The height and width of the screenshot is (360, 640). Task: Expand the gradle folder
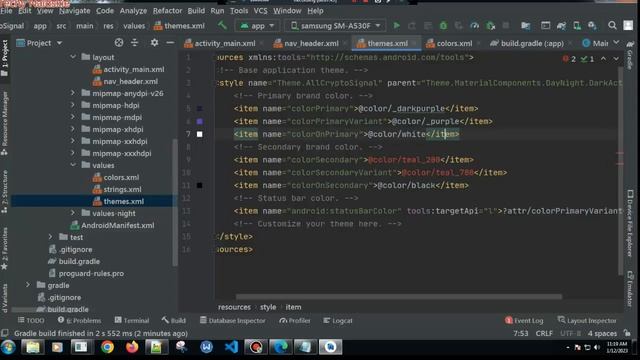point(28,285)
